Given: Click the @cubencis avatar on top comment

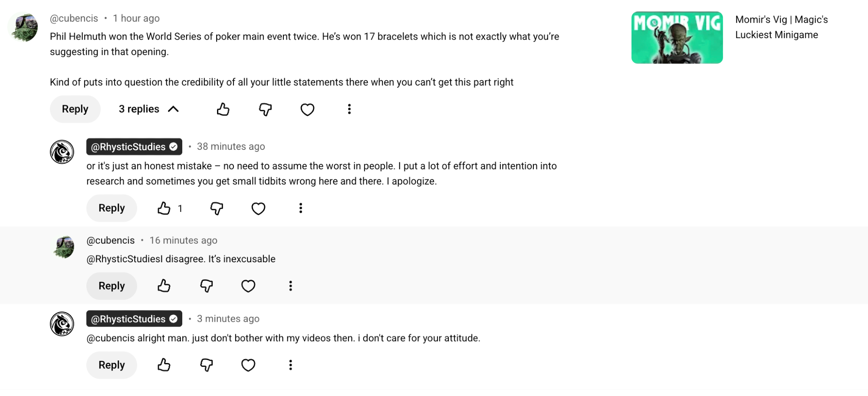Looking at the screenshot, I should [23, 27].
